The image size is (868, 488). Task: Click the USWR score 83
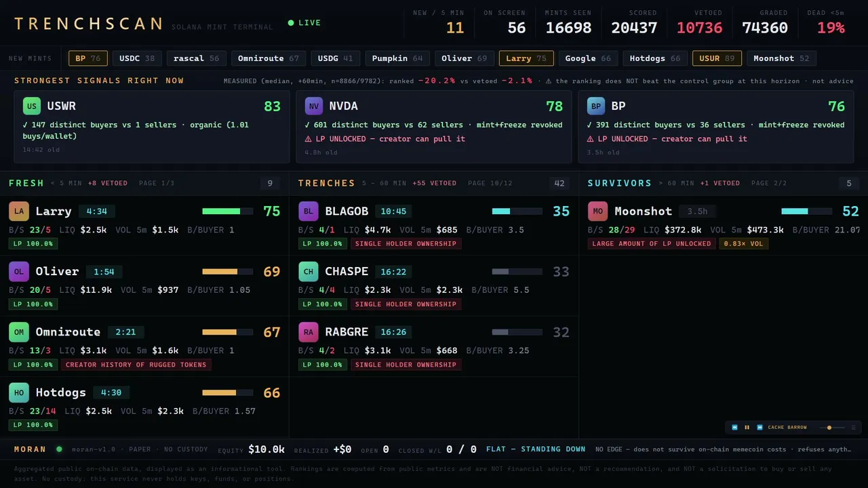click(x=273, y=106)
